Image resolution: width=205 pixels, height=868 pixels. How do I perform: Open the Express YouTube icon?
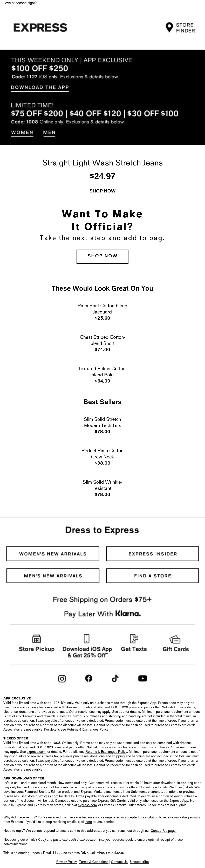143,678
